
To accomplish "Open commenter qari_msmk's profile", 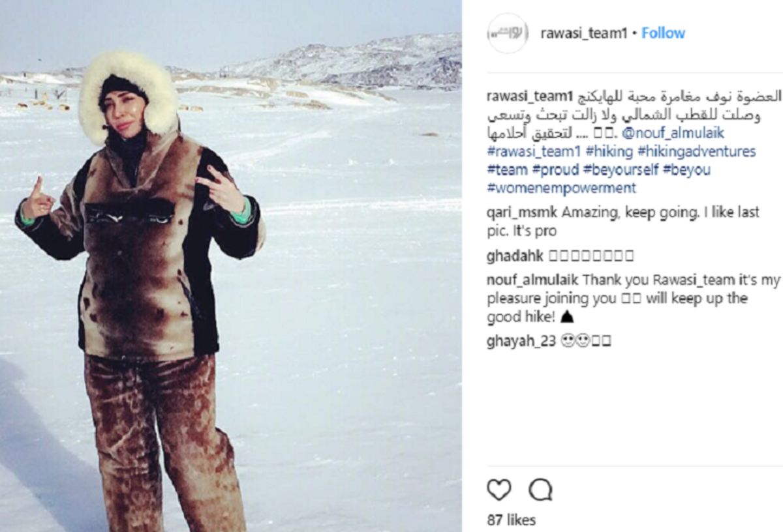I will (522, 213).
